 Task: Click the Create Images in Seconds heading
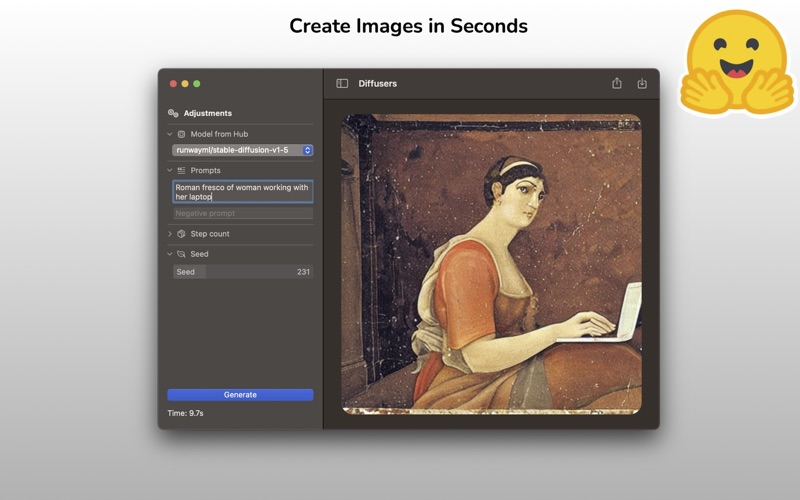point(408,26)
